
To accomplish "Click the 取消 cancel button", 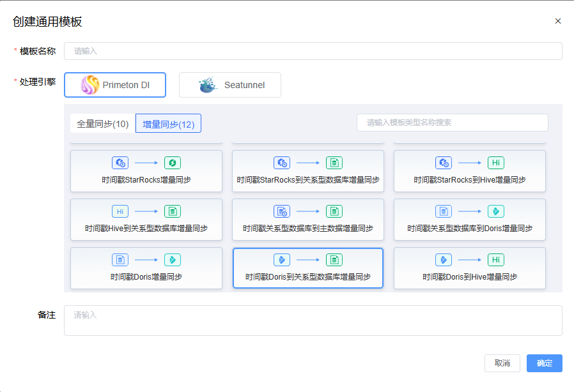I will (502, 363).
